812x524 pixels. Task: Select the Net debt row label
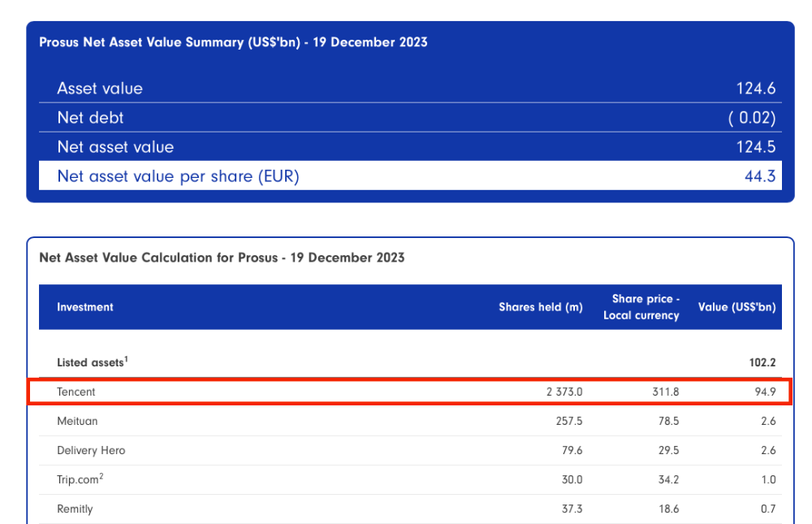pos(90,118)
